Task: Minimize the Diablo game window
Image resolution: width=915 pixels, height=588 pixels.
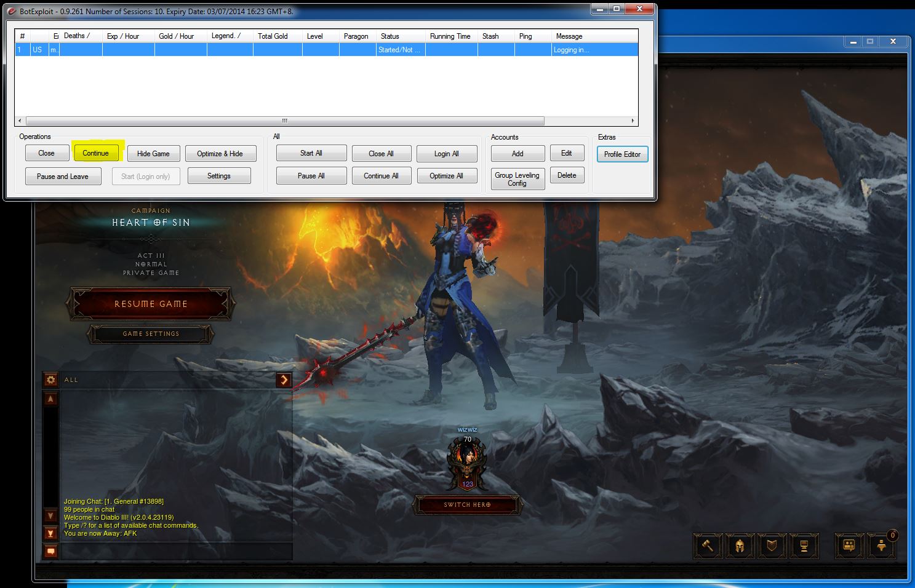Action: click(853, 42)
